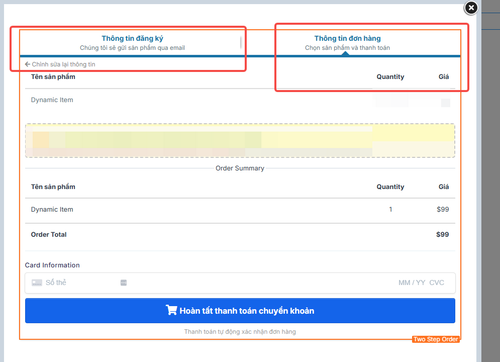Click the 'Giá' header in Order Summary table
The height and width of the screenshot is (362, 500).
(444, 187)
